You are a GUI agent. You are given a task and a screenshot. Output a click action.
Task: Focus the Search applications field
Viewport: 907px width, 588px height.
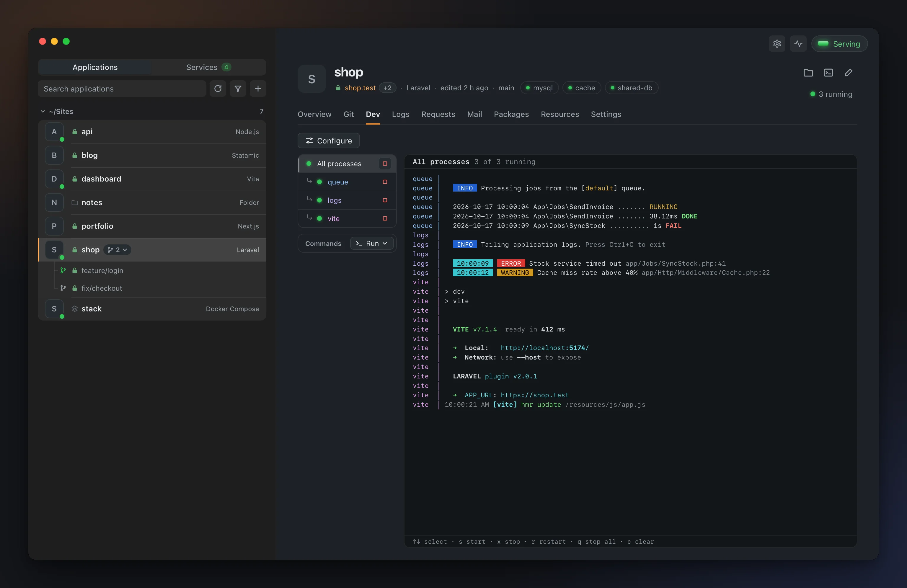tap(122, 89)
